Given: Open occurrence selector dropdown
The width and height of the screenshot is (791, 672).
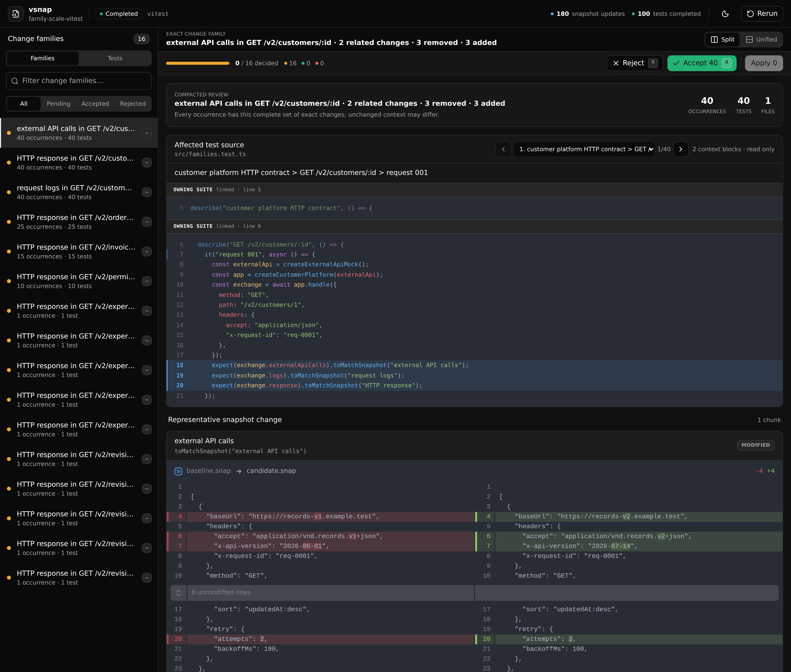Looking at the screenshot, I should click(x=584, y=149).
